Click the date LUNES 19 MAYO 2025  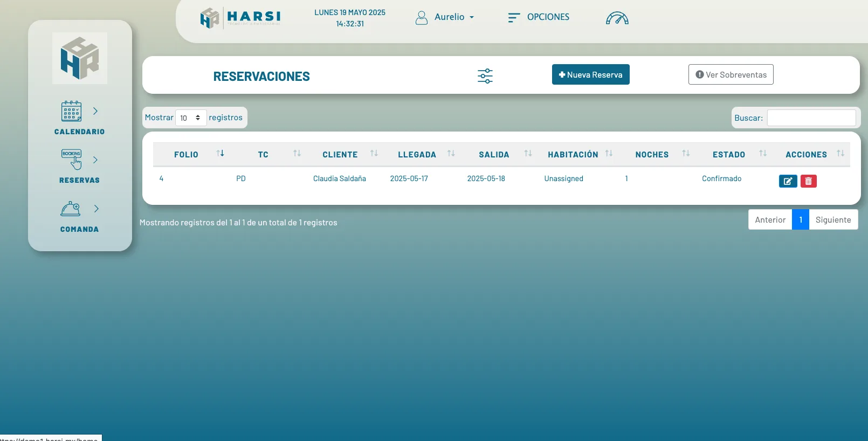click(x=350, y=12)
